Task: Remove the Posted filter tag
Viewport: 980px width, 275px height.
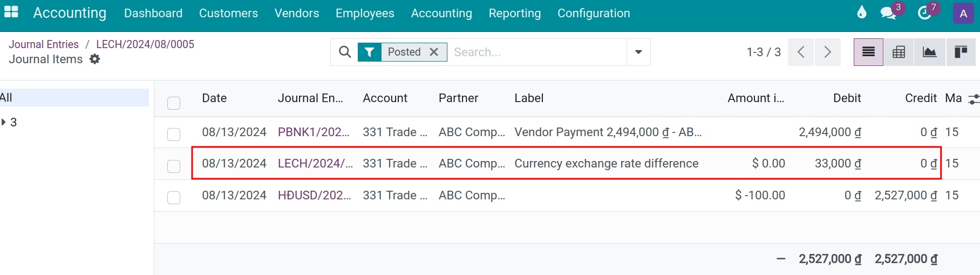Action: click(x=434, y=52)
